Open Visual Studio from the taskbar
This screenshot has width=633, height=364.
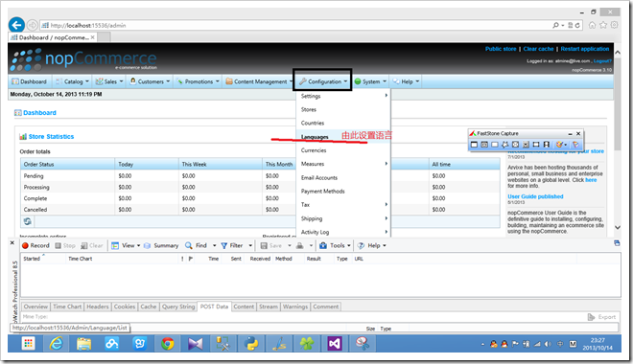pos(335,344)
